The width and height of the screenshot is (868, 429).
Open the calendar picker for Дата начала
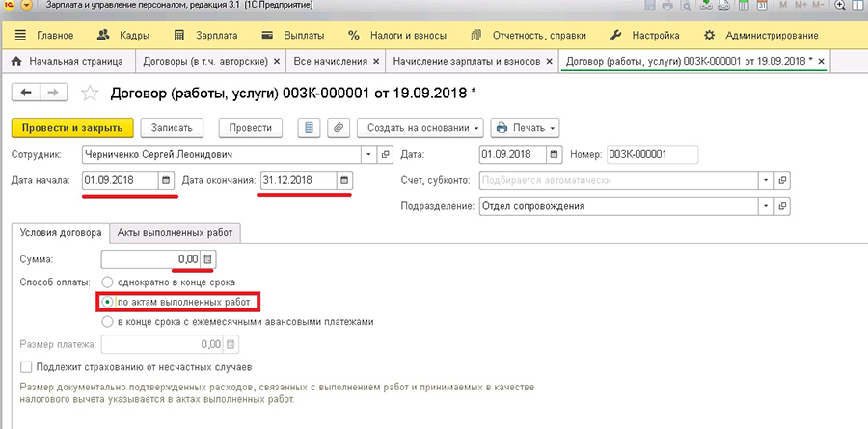click(x=165, y=180)
